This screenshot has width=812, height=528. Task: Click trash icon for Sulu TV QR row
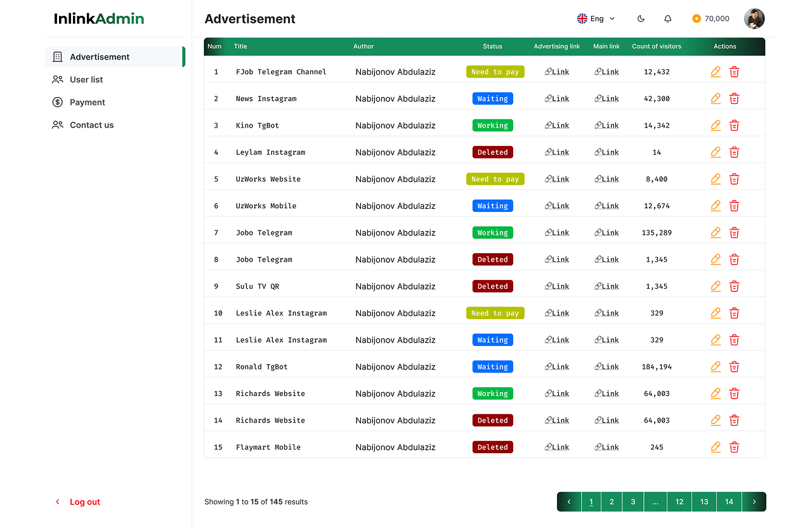[734, 286]
